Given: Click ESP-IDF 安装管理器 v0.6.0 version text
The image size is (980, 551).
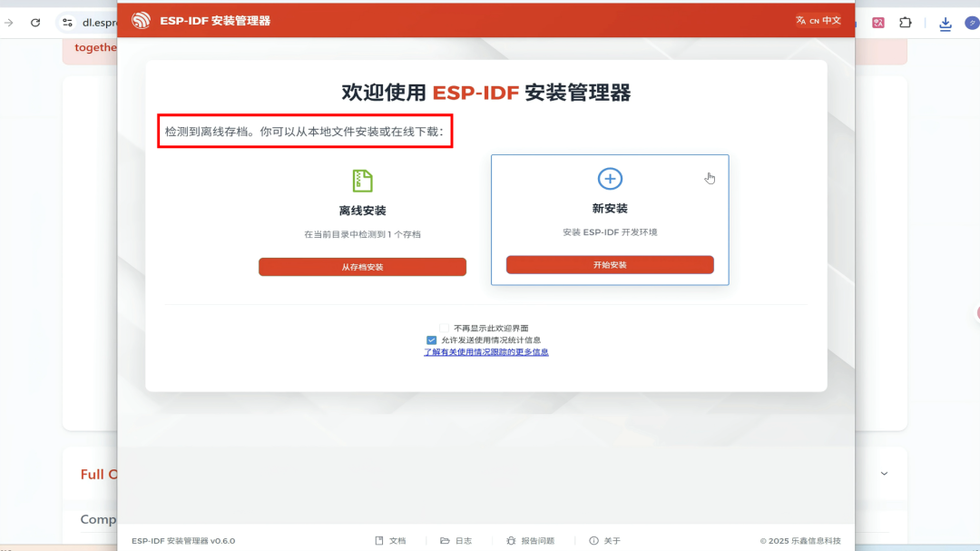Looking at the screenshot, I should pyautogui.click(x=183, y=541).
